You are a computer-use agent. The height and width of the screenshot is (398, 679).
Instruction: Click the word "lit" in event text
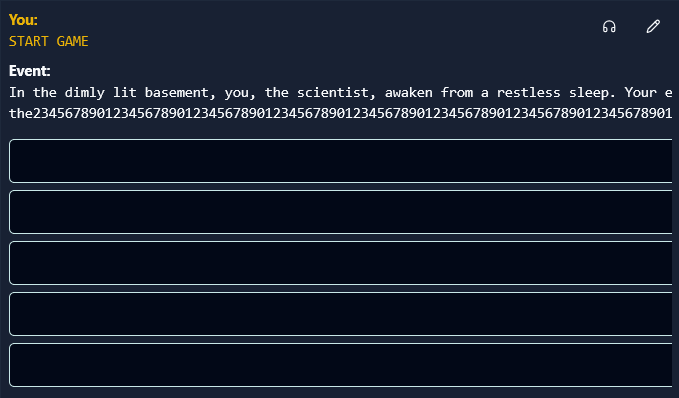click(124, 92)
